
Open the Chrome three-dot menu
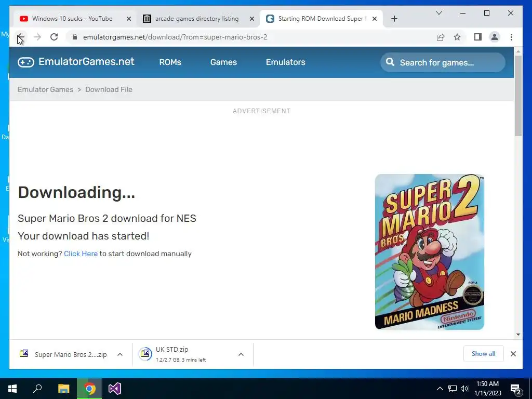point(511,37)
